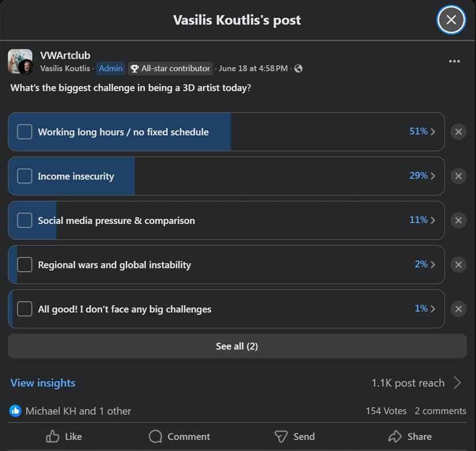Image resolution: width=476 pixels, height=451 pixels.
Task: Click the Share action
Action: pos(410,437)
